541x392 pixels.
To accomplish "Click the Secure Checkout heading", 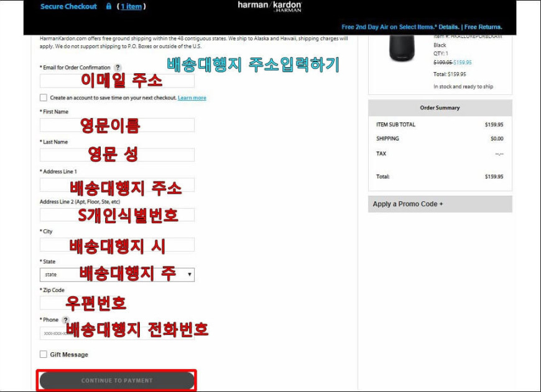I will 68,7.
